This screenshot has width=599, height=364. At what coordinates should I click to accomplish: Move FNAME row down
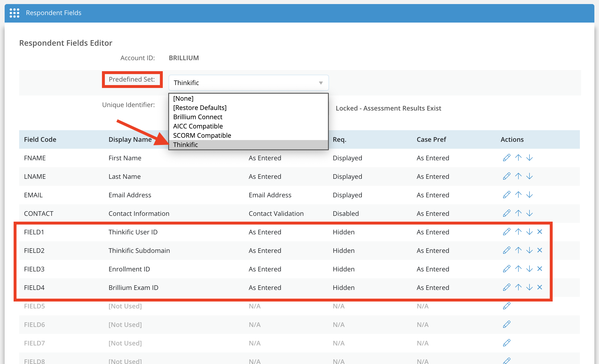click(x=529, y=158)
